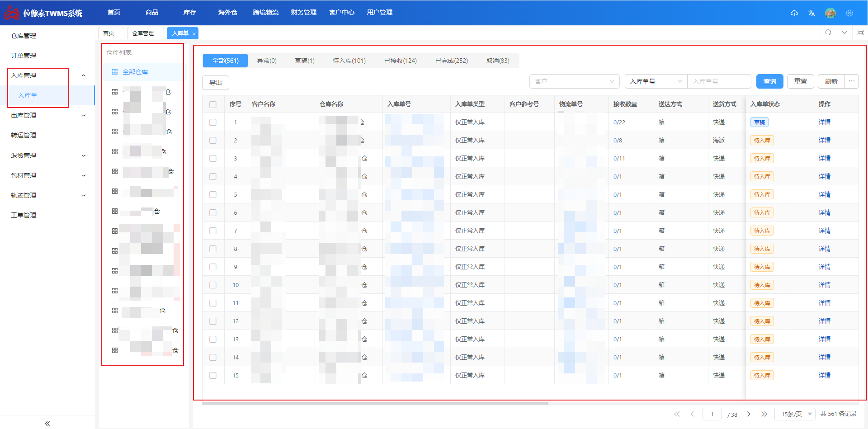
Task: Go to previous page arrow
Action: pos(692,414)
